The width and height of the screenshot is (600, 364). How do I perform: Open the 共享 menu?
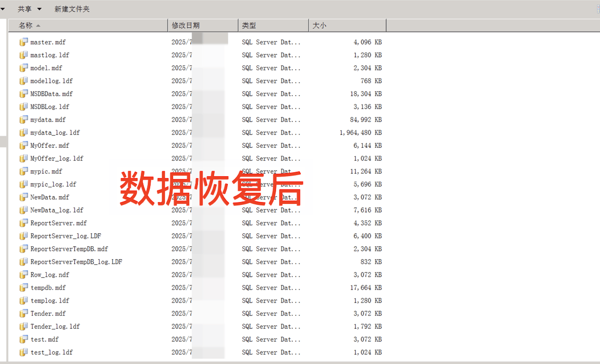(x=25, y=8)
